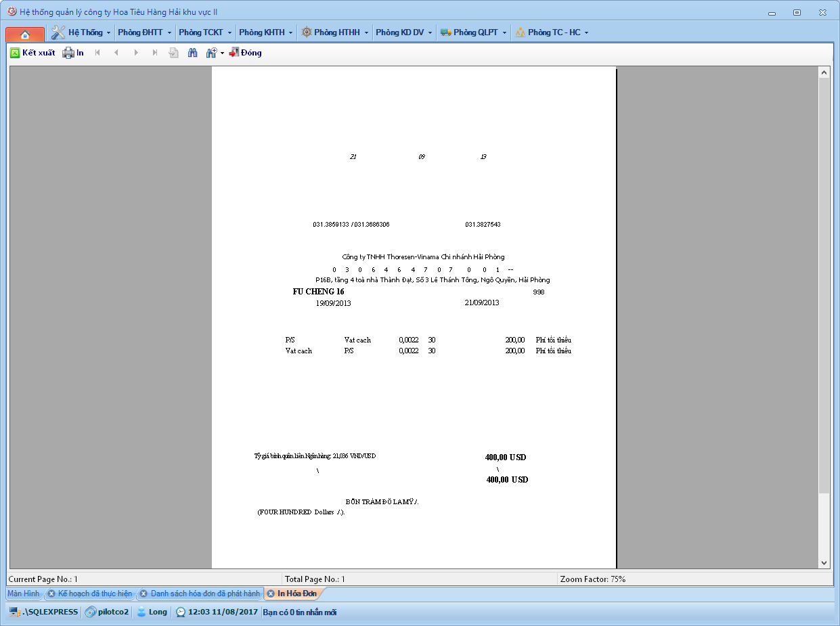Expand the Hệ Thống menu
The width and height of the screenshot is (840, 626).
(x=81, y=32)
